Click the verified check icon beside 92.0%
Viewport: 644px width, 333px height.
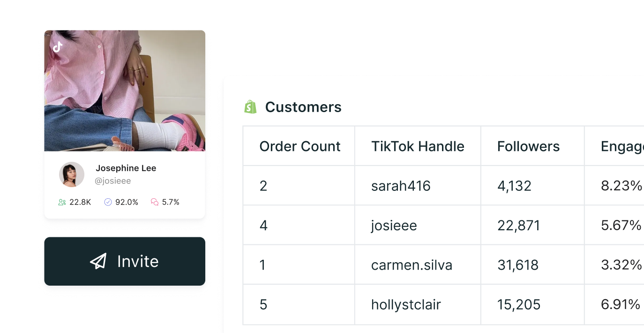click(x=108, y=202)
